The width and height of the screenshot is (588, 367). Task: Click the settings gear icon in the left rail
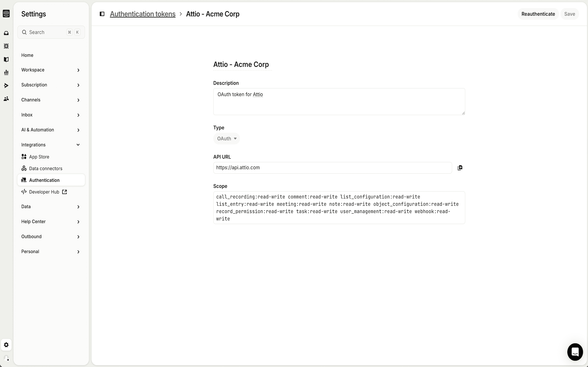(6, 345)
